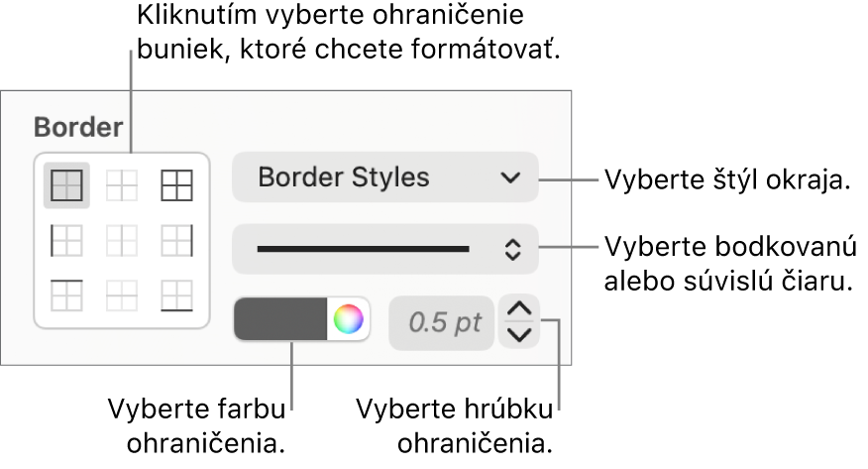
Task: Expand the Border Styles chevron
Action: pyautogui.click(x=510, y=177)
